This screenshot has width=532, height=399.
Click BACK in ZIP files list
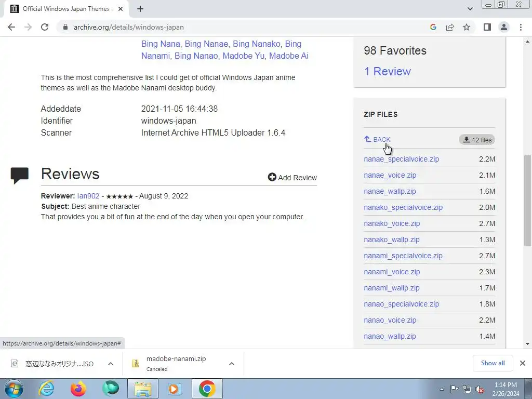click(x=377, y=139)
